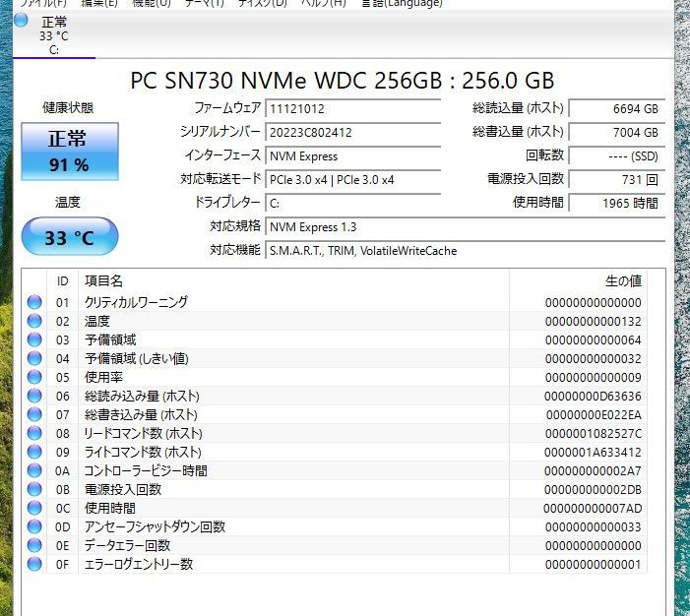The width and height of the screenshot is (690, 616).
Task: Click the transfer mode field PCIe 3.0 x4
Action: pyautogui.click(x=353, y=179)
